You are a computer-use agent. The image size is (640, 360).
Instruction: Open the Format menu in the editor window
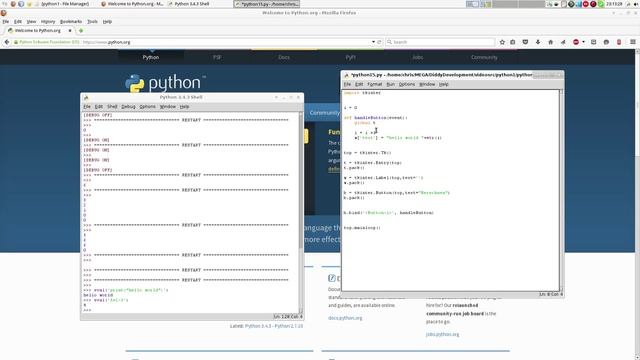pyautogui.click(x=374, y=84)
